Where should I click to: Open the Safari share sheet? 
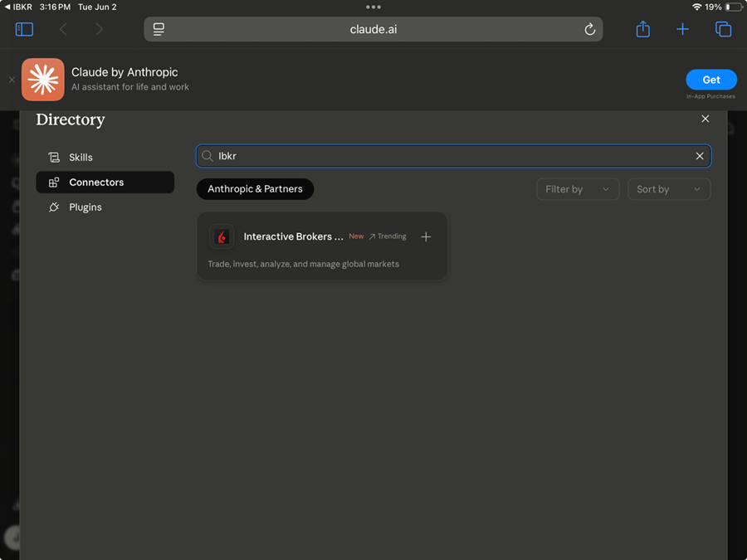coord(642,28)
